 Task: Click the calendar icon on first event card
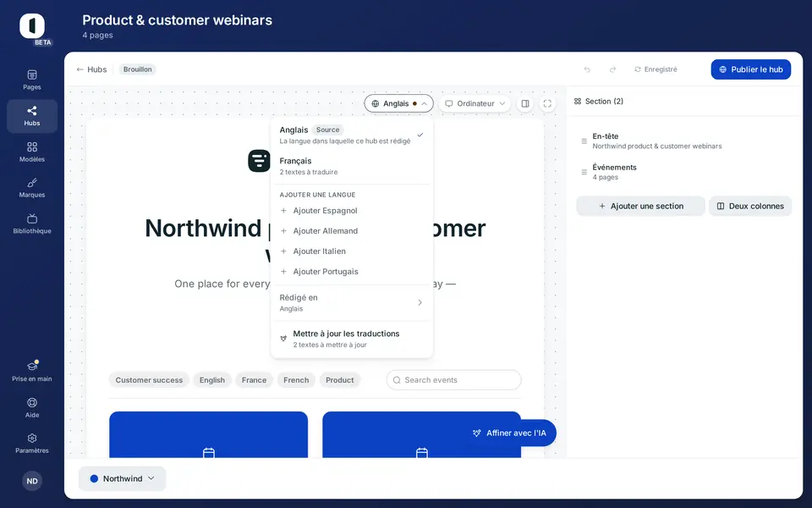click(209, 452)
